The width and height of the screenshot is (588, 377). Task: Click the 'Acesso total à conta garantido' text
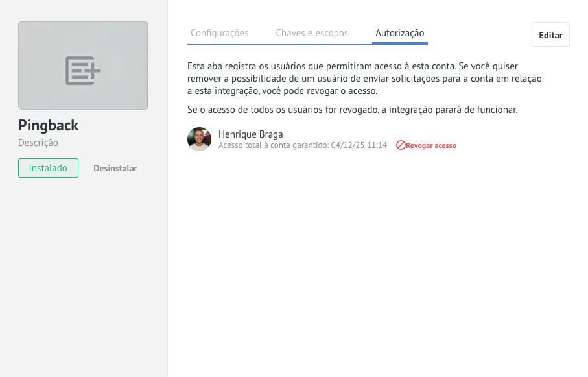click(274, 145)
